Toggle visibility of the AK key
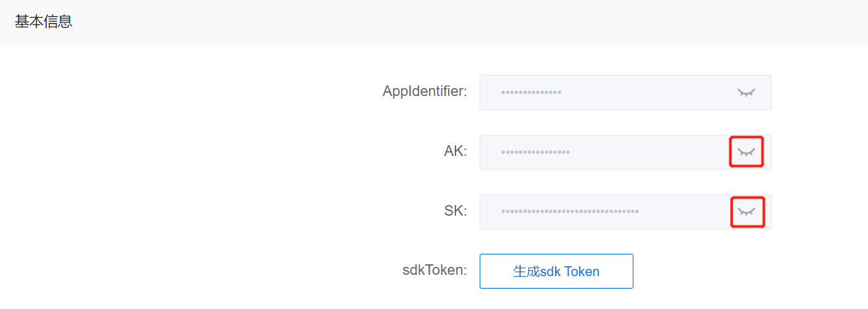This screenshot has width=868, height=309. (x=746, y=152)
